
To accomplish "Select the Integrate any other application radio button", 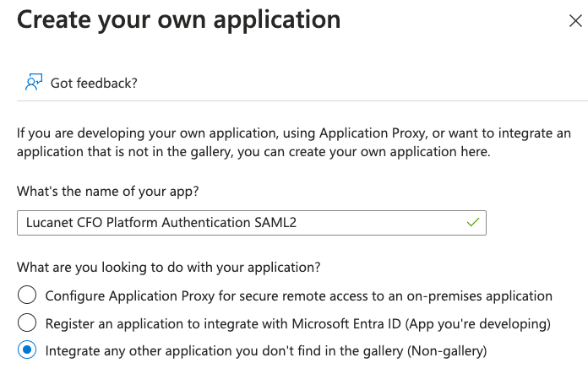I will [28, 350].
